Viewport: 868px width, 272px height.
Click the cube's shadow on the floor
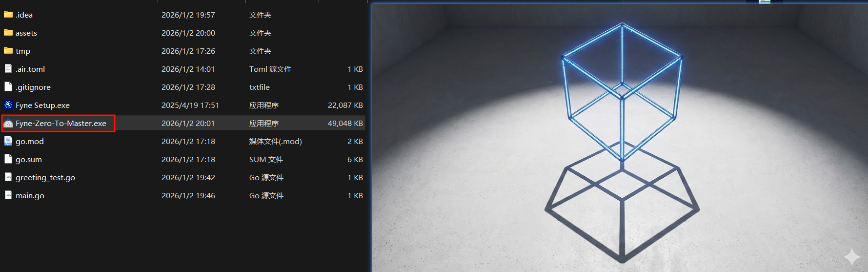coord(622,210)
